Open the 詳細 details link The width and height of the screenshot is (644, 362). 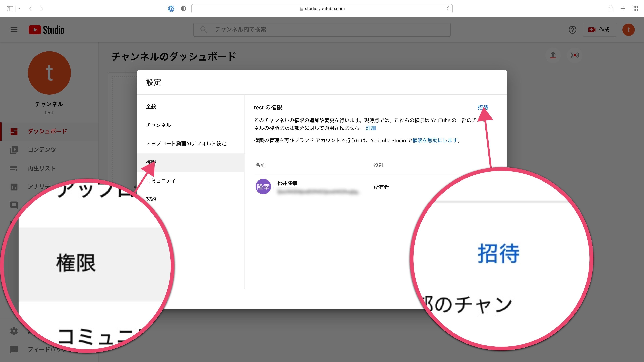click(x=371, y=128)
